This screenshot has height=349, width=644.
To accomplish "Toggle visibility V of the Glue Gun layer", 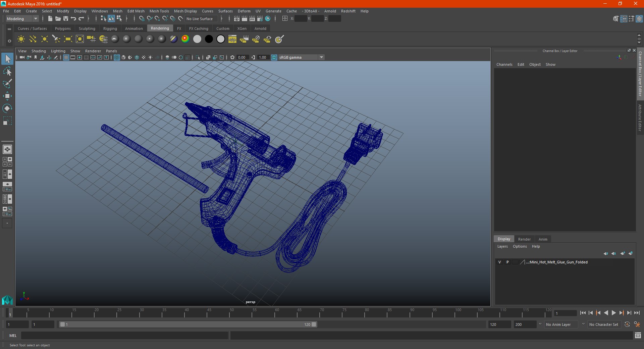I will 499,262.
